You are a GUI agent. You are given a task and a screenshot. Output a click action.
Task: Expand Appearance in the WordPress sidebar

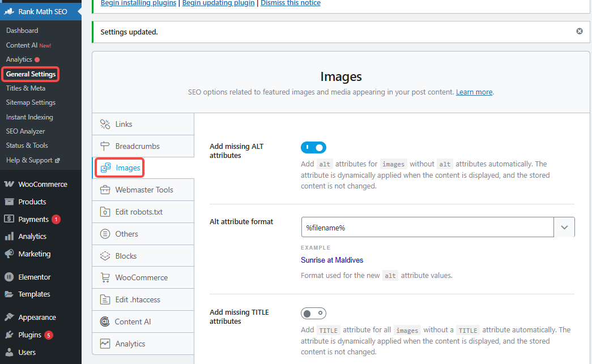(x=34, y=317)
